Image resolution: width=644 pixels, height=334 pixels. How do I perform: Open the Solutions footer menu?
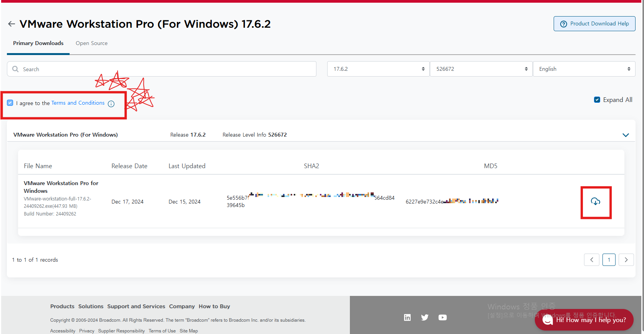click(91, 306)
